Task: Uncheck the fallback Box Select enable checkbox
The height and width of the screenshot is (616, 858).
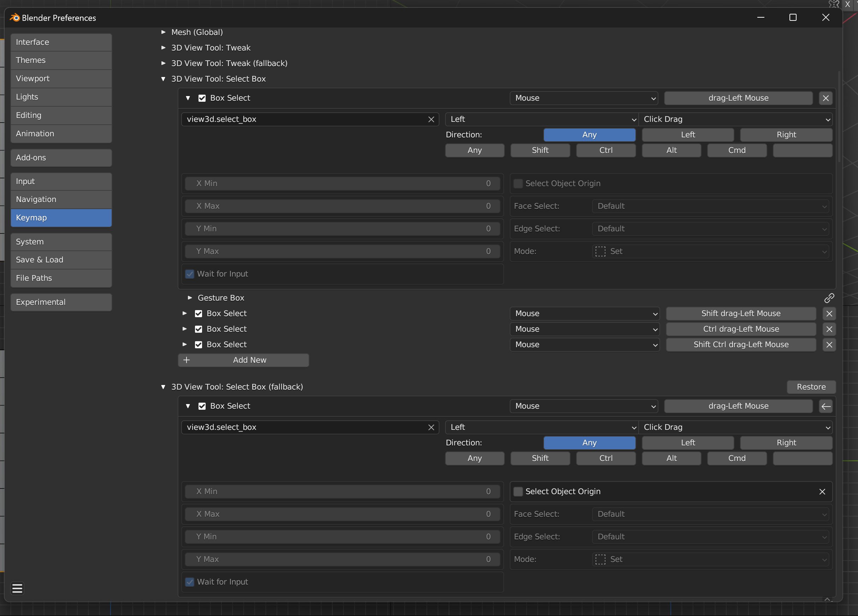Action: [202, 407]
